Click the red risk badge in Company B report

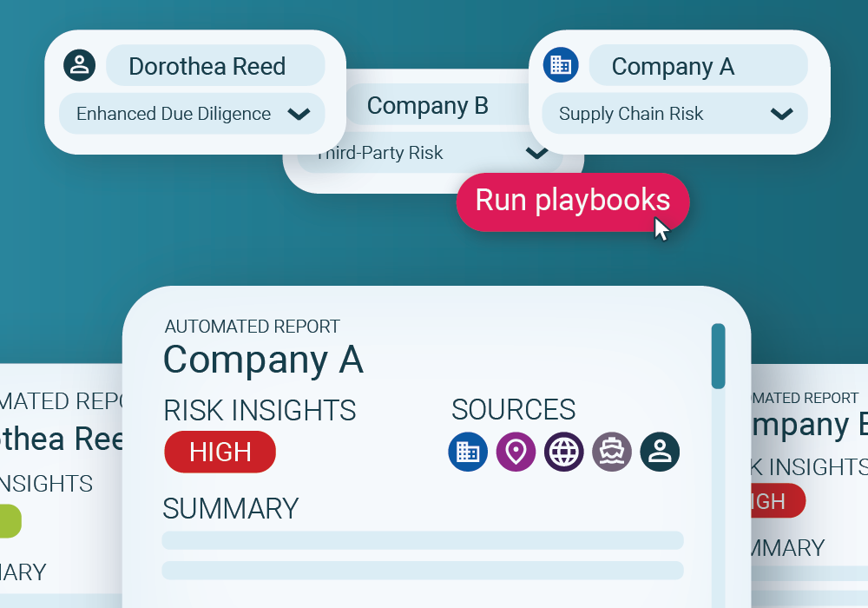click(x=778, y=500)
